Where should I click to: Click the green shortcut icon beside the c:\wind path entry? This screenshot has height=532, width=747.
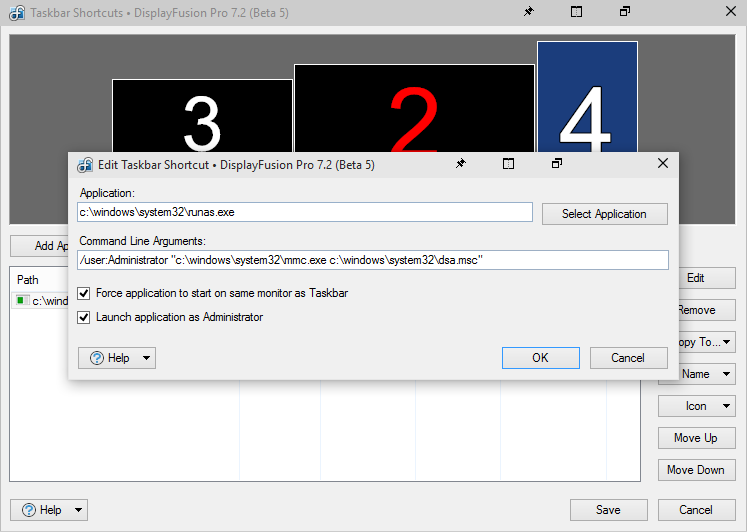click(23, 300)
